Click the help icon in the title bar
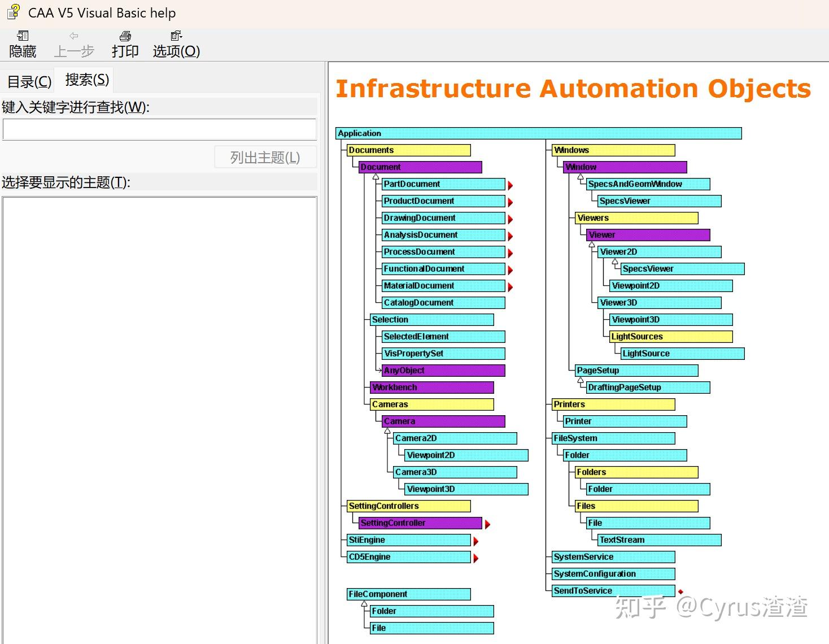Viewport: 829px width, 644px height. tap(13, 12)
